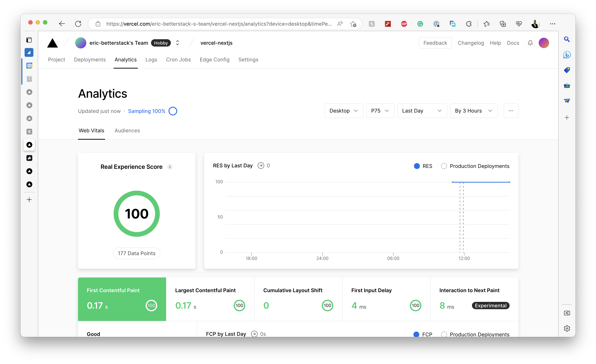Toggle the vertical tabs pane icon

point(29,40)
